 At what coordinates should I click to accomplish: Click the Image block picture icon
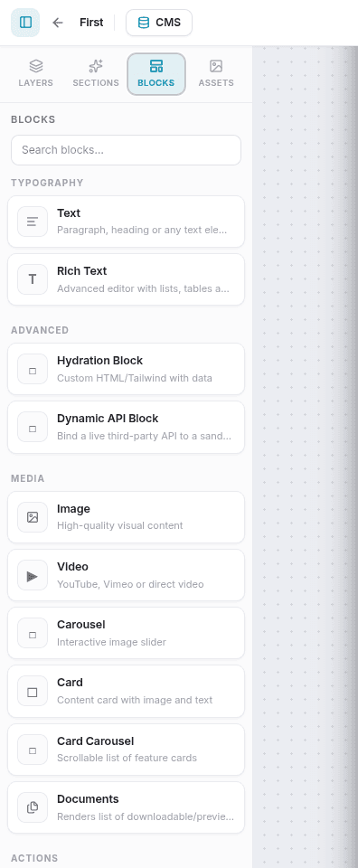point(33,517)
